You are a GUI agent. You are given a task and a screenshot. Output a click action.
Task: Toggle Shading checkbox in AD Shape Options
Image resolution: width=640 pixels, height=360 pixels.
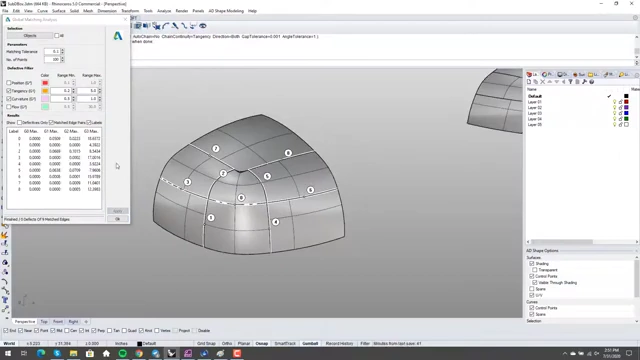click(531, 264)
